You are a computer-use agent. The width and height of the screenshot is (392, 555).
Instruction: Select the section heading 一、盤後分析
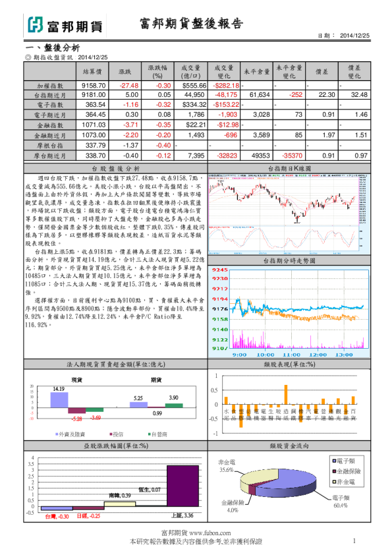click(x=52, y=47)
